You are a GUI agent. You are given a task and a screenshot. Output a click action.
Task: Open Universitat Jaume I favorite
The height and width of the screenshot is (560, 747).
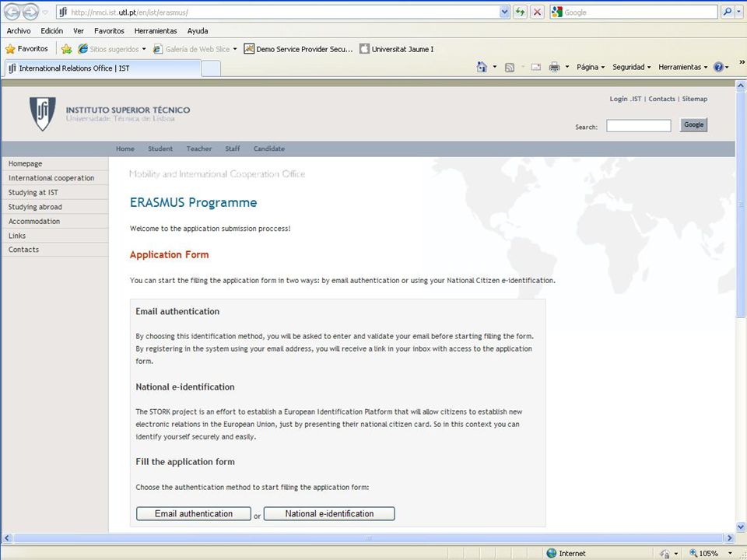click(396, 48)
